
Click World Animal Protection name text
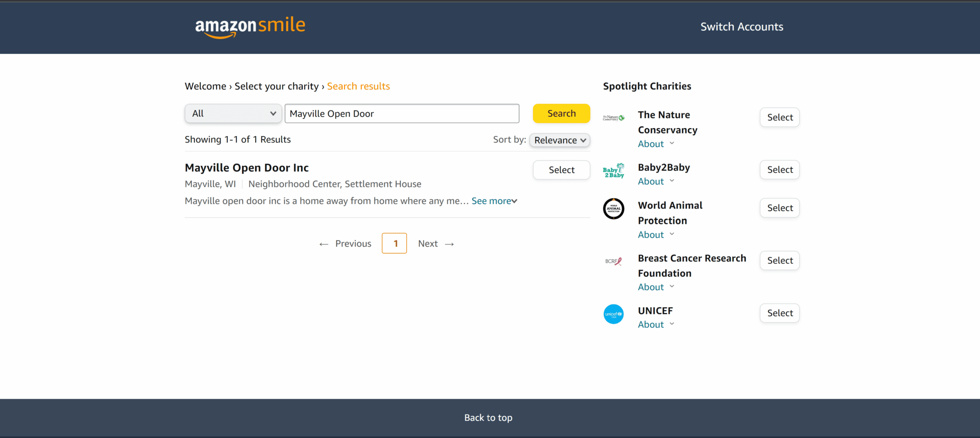pyautogui.click(x=670, y=213)
